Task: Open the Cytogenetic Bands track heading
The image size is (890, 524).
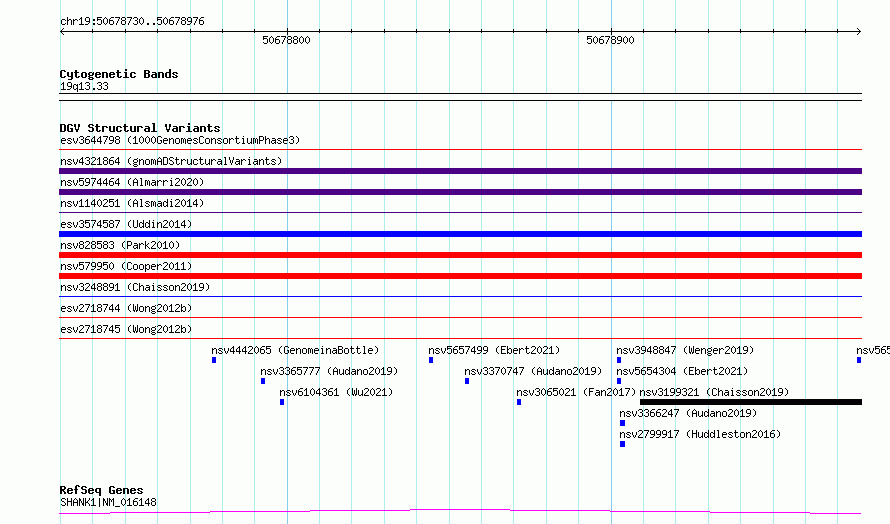Action: point(119,74)
